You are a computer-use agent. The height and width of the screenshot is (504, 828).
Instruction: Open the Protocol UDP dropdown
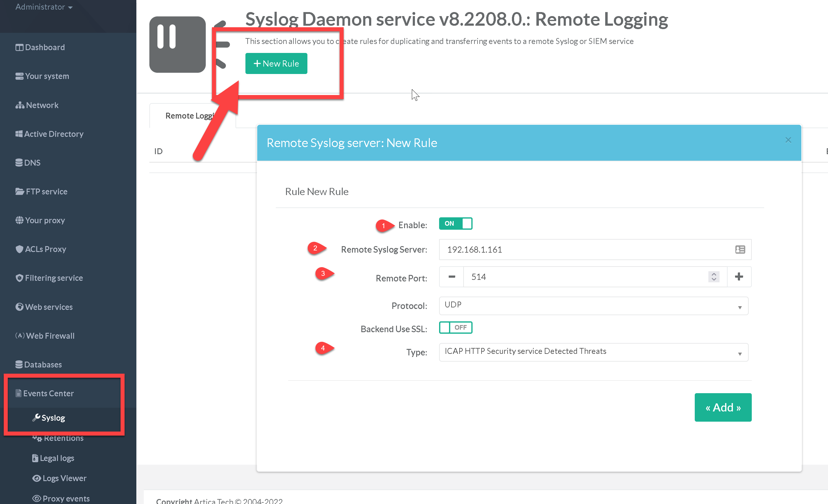(593, 306)
